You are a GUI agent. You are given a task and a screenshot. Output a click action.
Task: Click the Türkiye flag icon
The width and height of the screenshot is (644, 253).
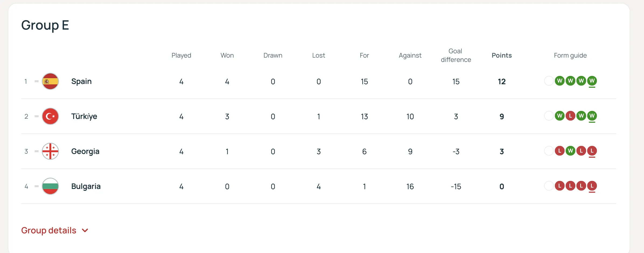pos(50,116)
